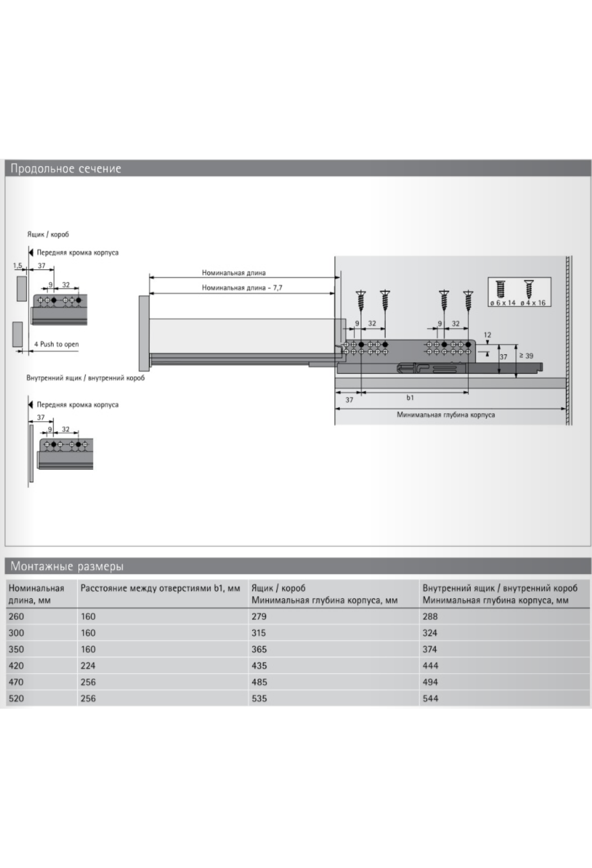Select the 'Монтажные размеры' section header
The height and width of the screenshot is (868, 592).
67,566
